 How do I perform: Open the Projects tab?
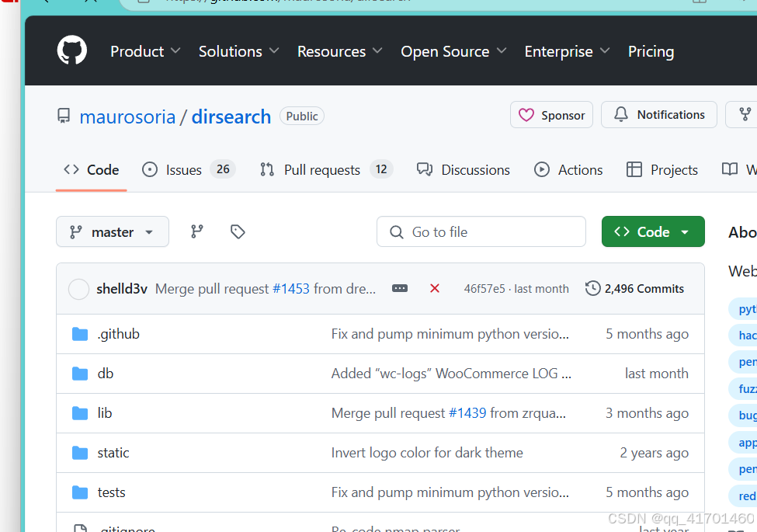click(662, 170)
